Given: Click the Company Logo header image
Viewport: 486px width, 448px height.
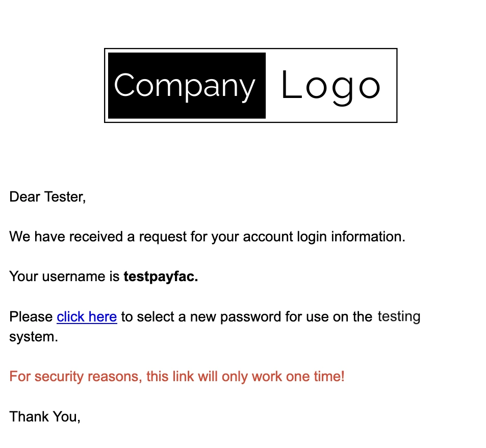Looking at the screenshot, I should (251, 86).
